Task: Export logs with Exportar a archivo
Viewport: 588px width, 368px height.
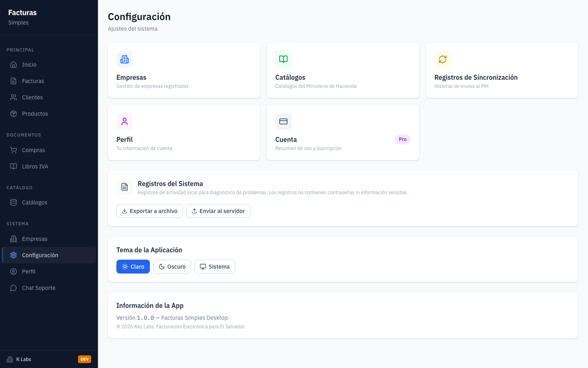Action: [149, 211]
